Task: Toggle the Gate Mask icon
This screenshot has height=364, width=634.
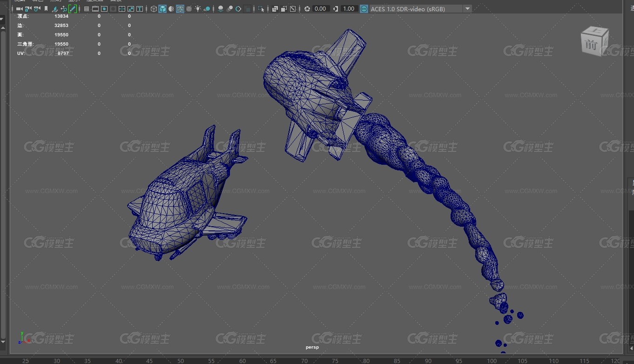Action: coord(113,9)
